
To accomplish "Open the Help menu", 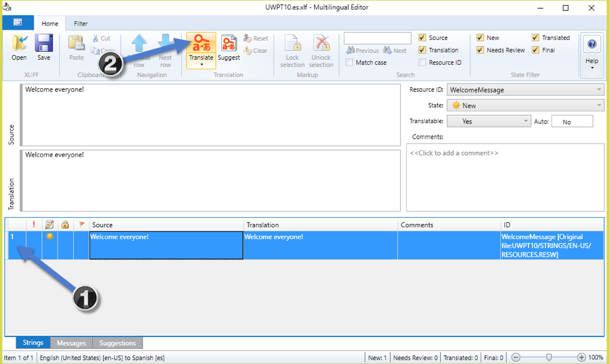I will click(591, 44).
